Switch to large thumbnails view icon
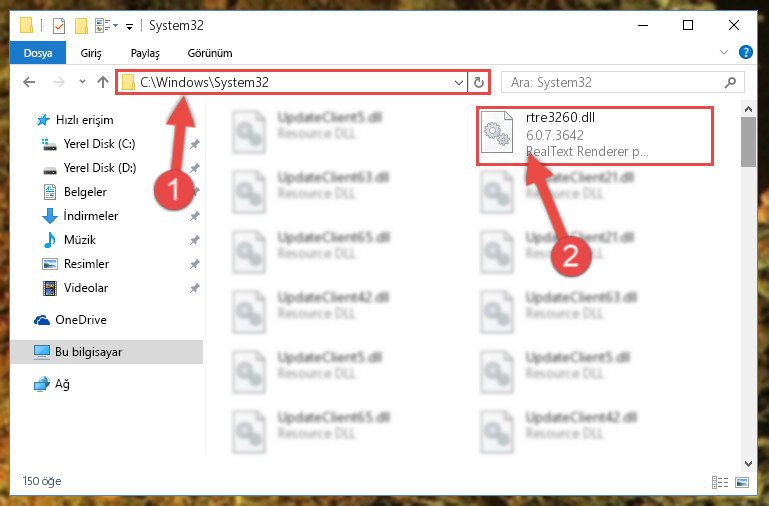 coord(742,482)
